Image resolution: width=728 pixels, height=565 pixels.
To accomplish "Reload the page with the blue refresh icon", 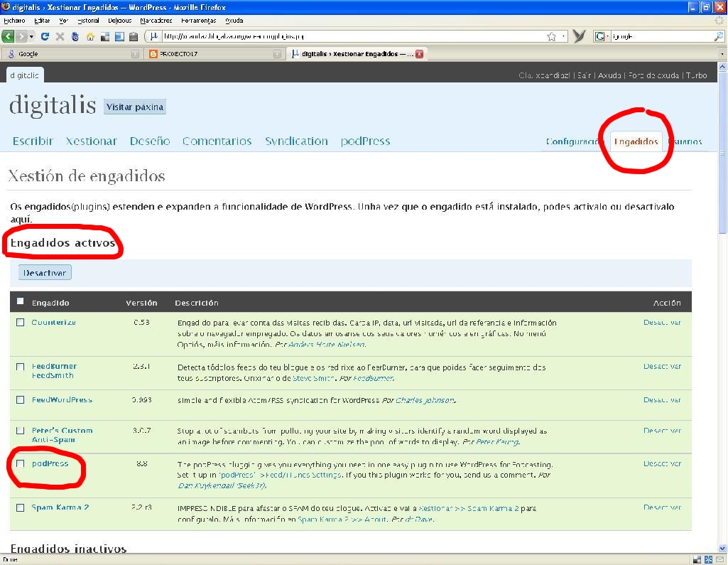I will (45, 36).
